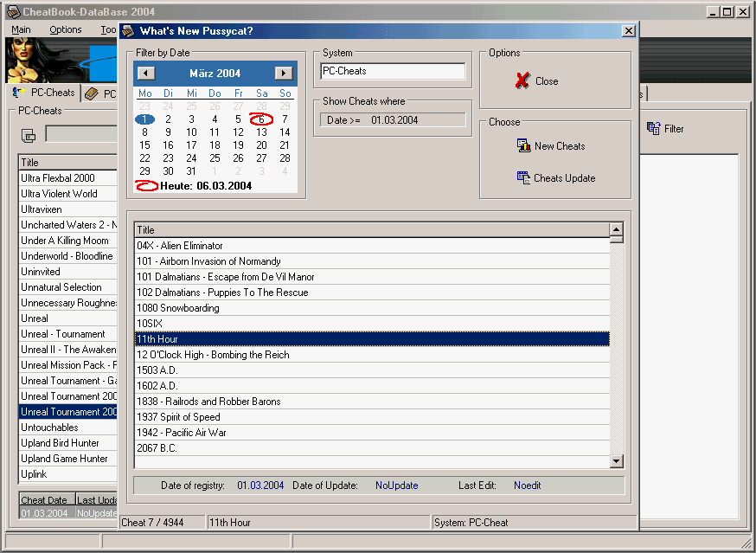Click the red X Close icon
The height and width of the screenshot is (553, 756).
pyautogui.click(x=522, y=80)
